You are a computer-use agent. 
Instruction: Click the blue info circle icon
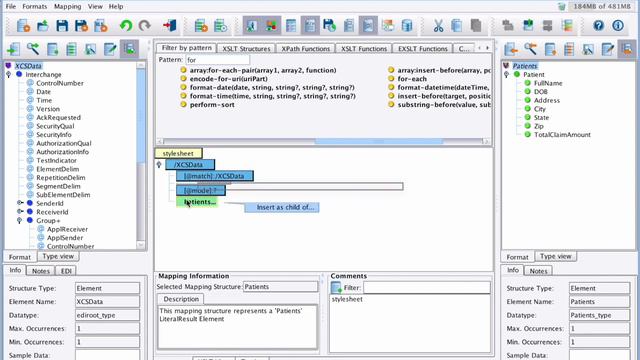pyautogui.click(x=618, y=25)
